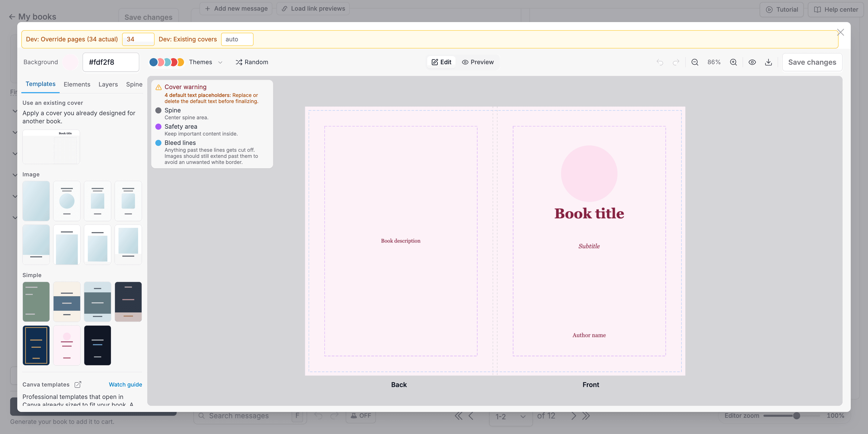Click the Random button
The width and height of the screenshot is (868, 434).
(252, 62)
